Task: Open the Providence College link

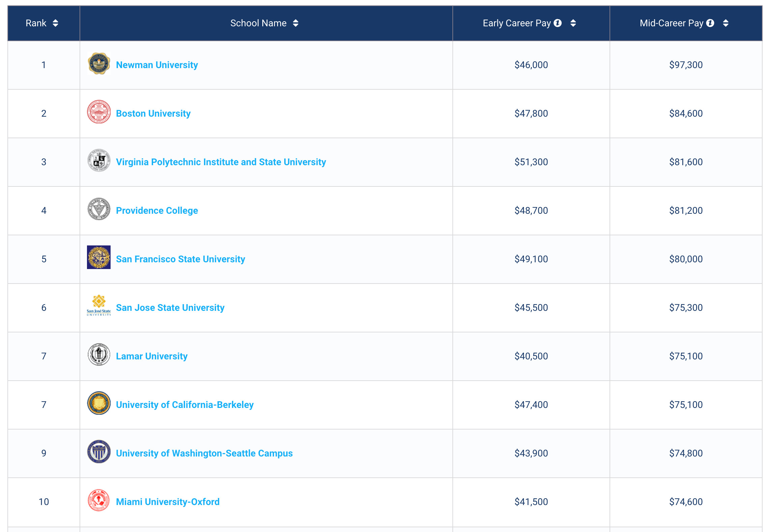Action: click(157, 211)
